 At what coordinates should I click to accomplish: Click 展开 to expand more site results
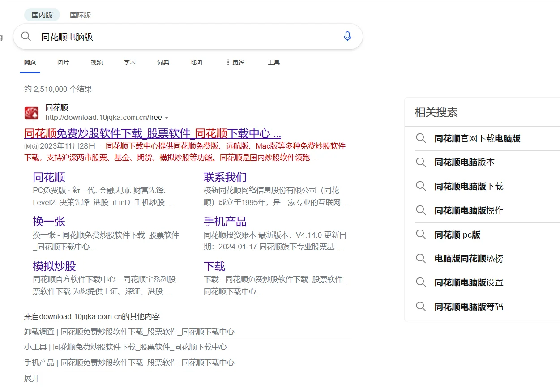[32, 378]
